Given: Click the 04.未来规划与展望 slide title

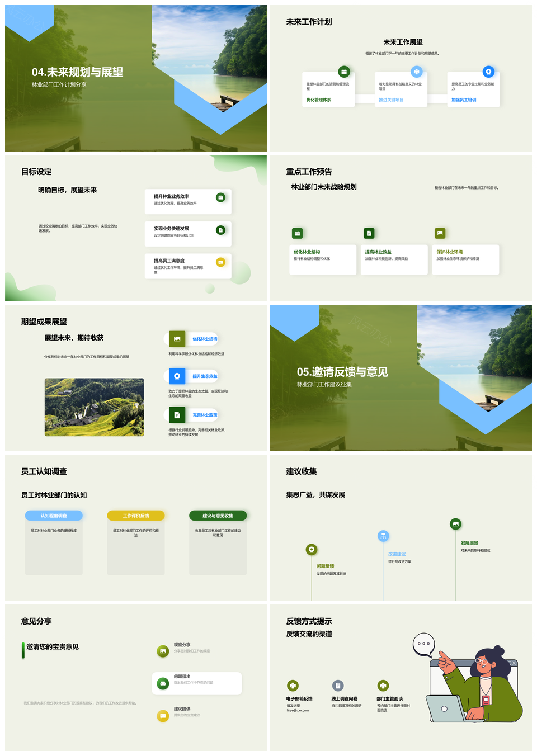Looking at the screenshot, I should (77, 72).
